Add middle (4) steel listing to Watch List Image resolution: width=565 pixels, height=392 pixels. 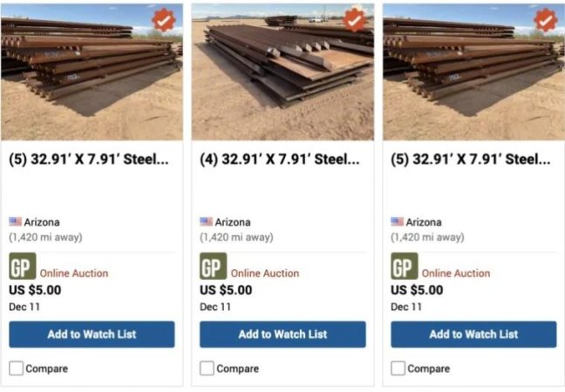[x=282, y=335]
